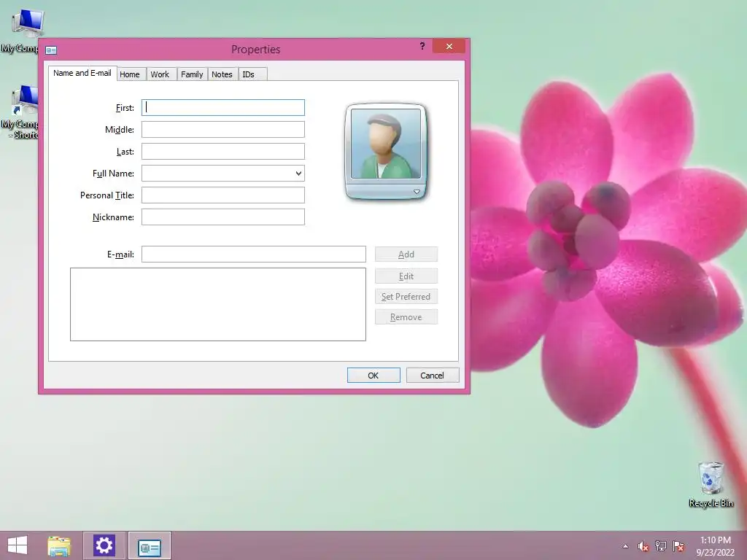This screenshot has height=560, width=747.
Task: Focus the Middle name field
Action: 223,130
